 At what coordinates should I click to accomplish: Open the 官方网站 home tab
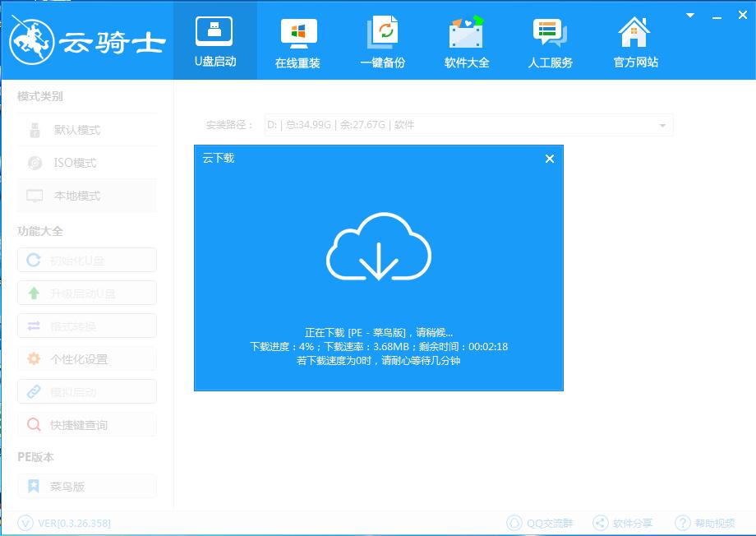click(635, 41)
